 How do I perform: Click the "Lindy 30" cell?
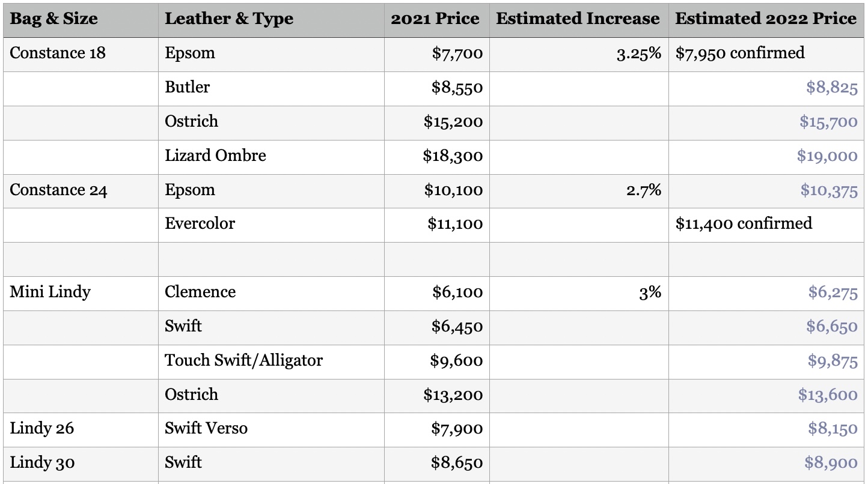pyautogui.click(x=43, y=463)
